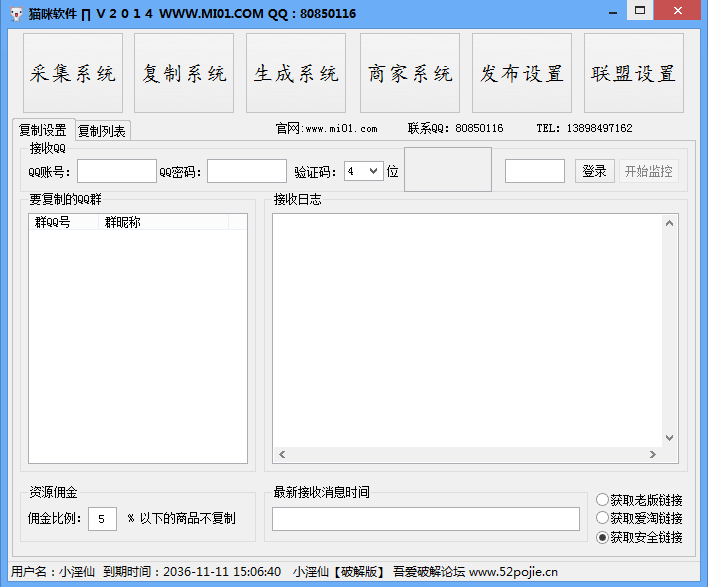Select 获取老版链接 radio option
Screen dimensions: 708x587
(602, 500)
